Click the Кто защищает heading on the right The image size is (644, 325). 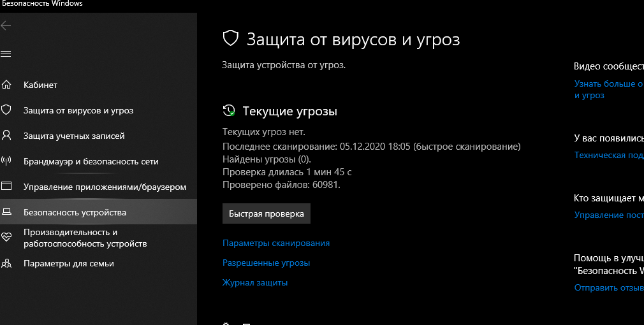pos(609,198)
